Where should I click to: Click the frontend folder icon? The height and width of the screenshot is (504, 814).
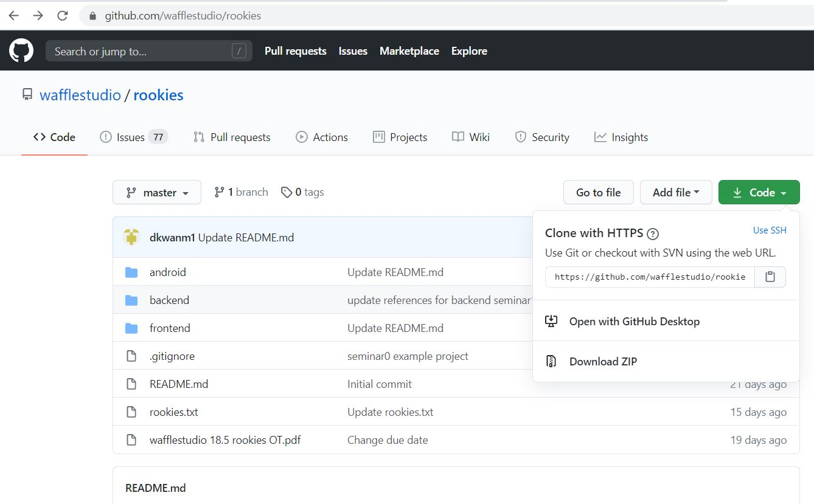tap(131, 328)
